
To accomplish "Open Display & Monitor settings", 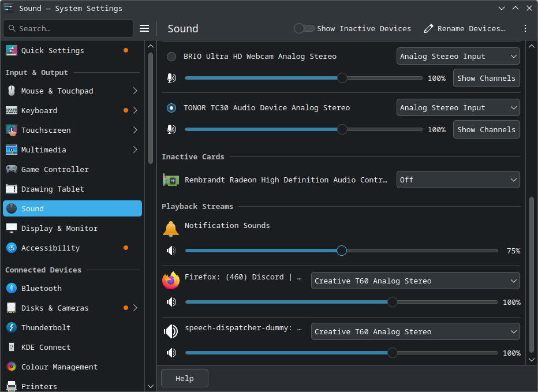I will tap(72, 228).
